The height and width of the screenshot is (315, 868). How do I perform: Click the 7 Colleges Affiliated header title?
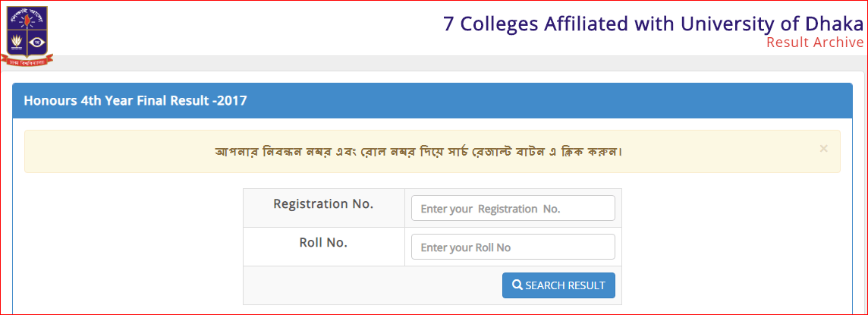tap(653, 24)
